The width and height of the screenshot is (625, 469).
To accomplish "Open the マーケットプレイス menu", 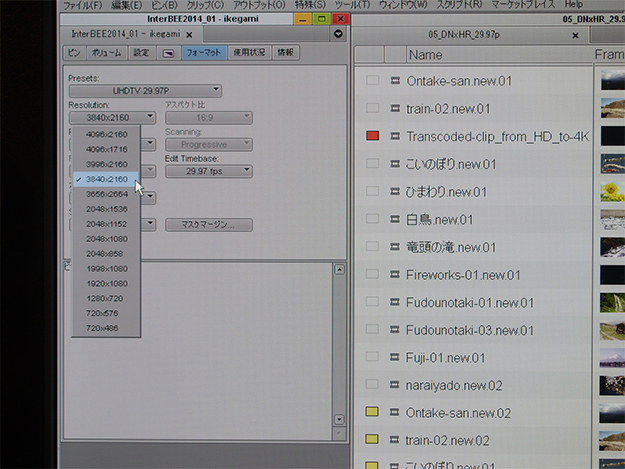I will (523, 5).
